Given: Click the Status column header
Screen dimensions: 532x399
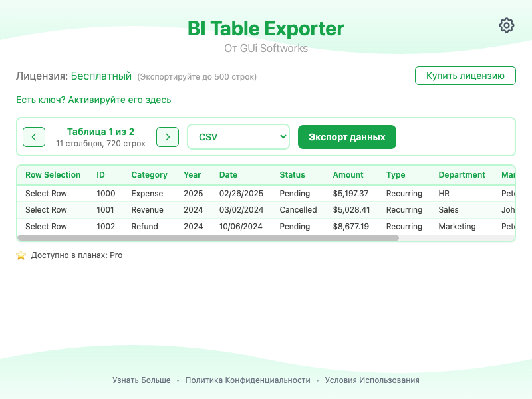Looking at the screenshot, I should point(292,175).
